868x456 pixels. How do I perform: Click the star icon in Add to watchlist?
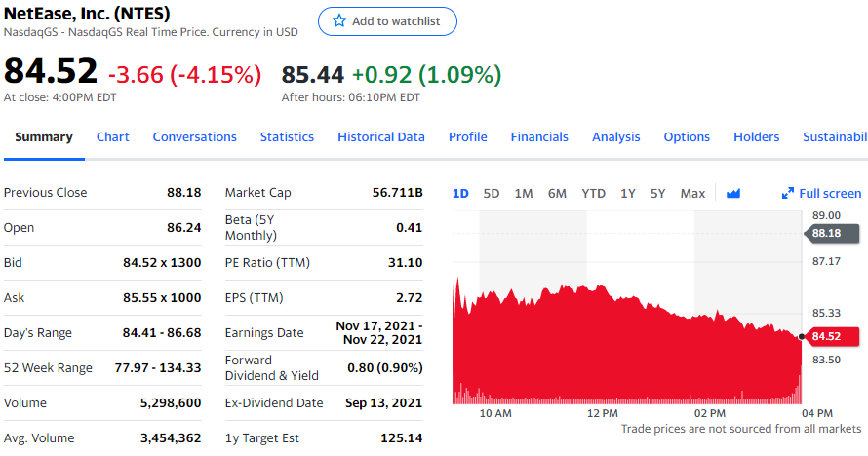pyautogui.click(x=339, y=21)
